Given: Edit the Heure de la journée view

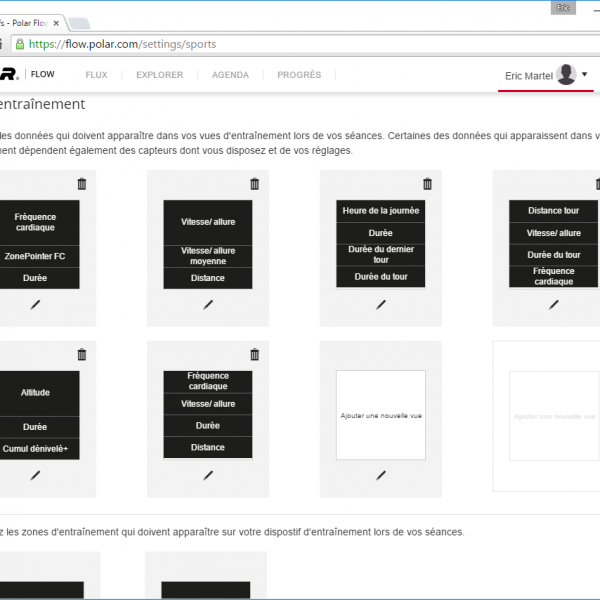Looking at the screenshot, I should click(381, 305).
